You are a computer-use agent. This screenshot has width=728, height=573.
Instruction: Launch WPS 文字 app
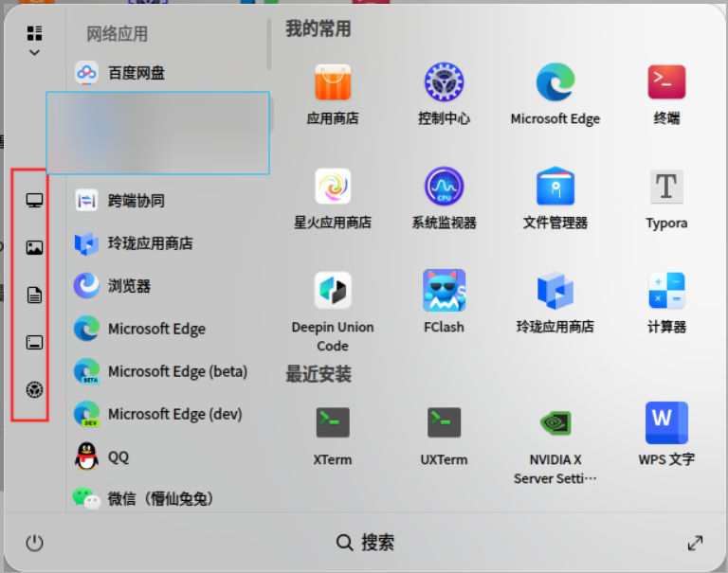tap(666, 435)
